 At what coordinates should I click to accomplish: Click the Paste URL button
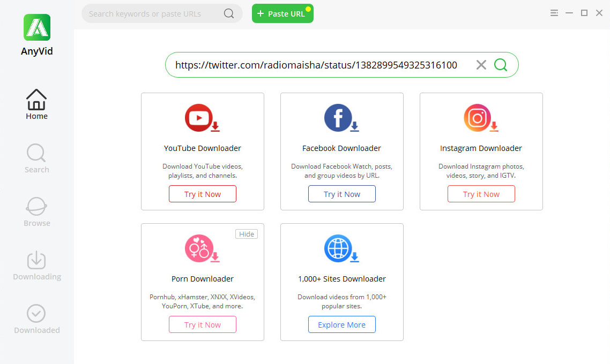pos(282,13)
